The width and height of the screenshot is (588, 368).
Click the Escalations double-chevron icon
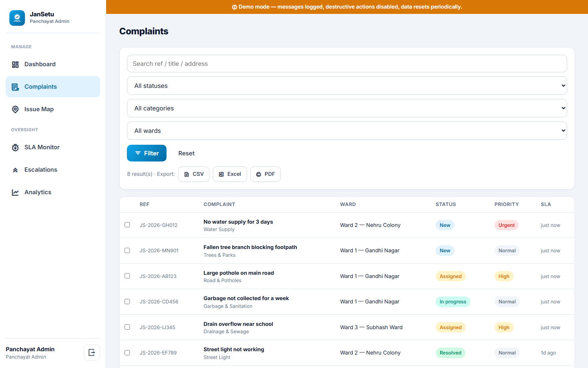click(15, 170)
